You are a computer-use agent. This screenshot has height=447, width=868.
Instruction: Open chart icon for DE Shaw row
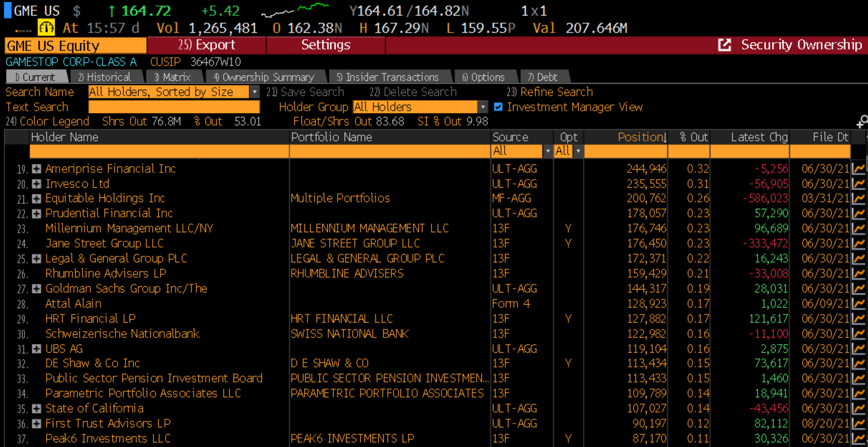(x=859, y=363)
